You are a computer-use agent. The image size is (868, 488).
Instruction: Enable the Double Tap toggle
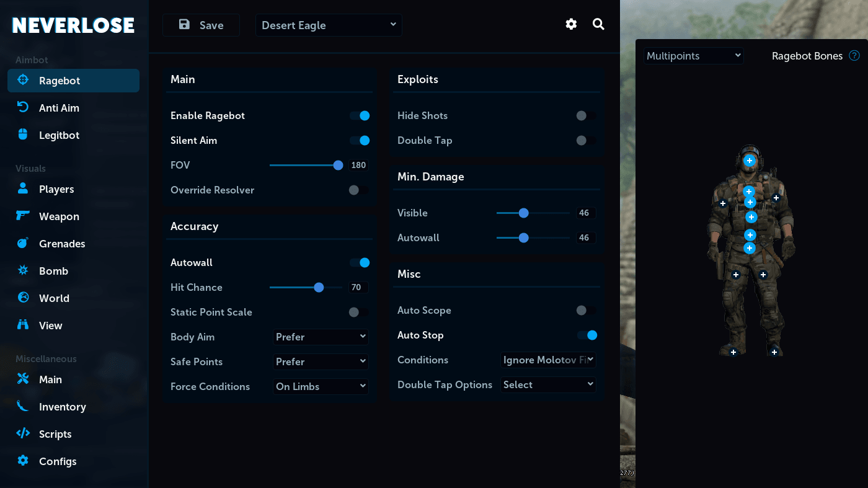click(586, 140)
